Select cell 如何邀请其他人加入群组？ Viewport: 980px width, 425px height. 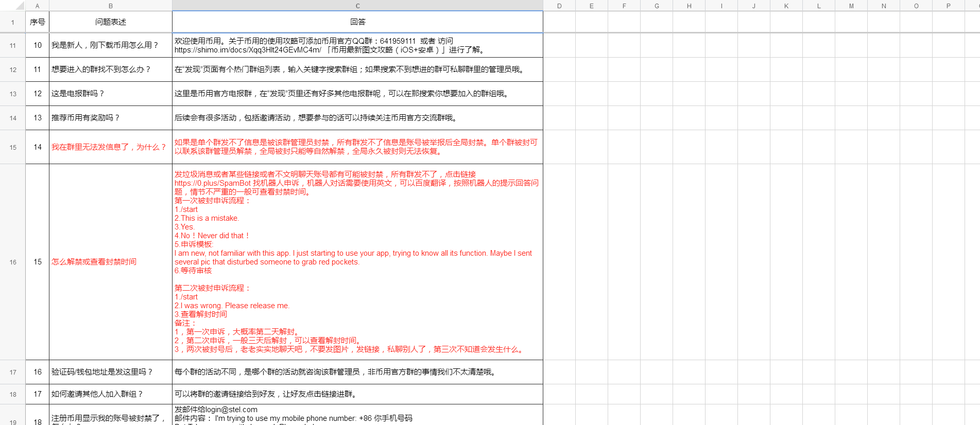point(111,394)
